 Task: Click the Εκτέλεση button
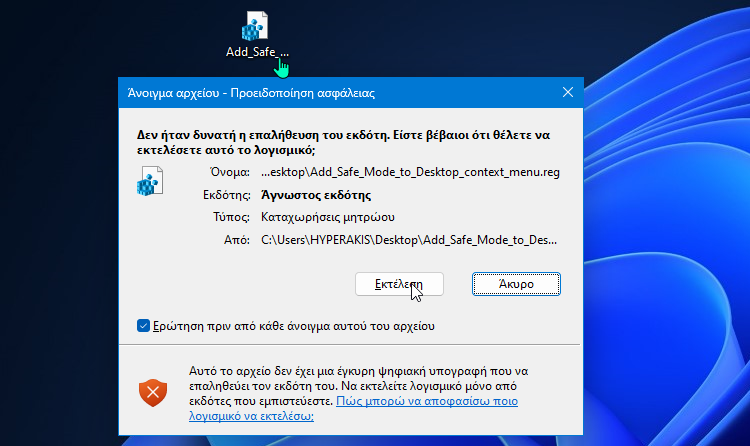399,284
